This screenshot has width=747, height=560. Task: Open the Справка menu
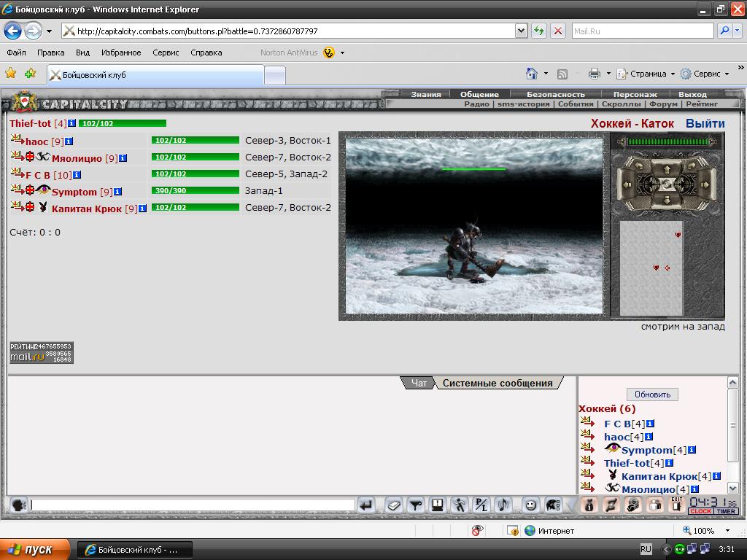pos(206,52)
